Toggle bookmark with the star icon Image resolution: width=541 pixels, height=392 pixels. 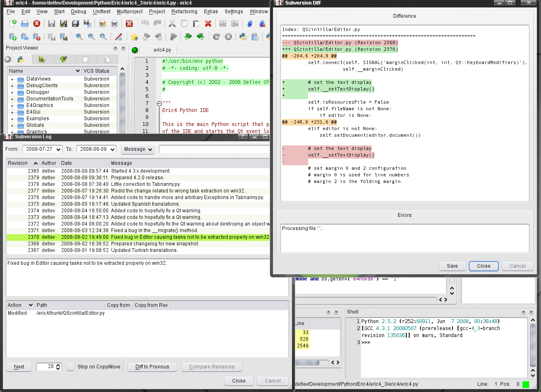tap(134, 37)
